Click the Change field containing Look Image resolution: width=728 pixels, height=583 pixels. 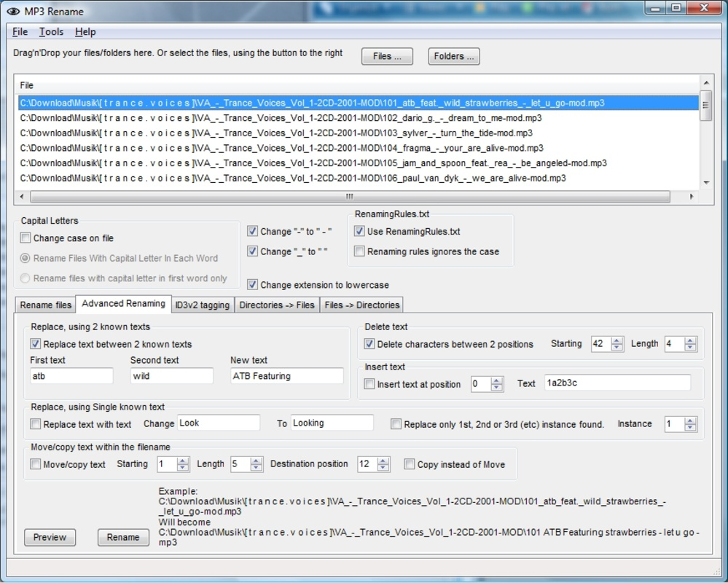(x=219, y=423)
